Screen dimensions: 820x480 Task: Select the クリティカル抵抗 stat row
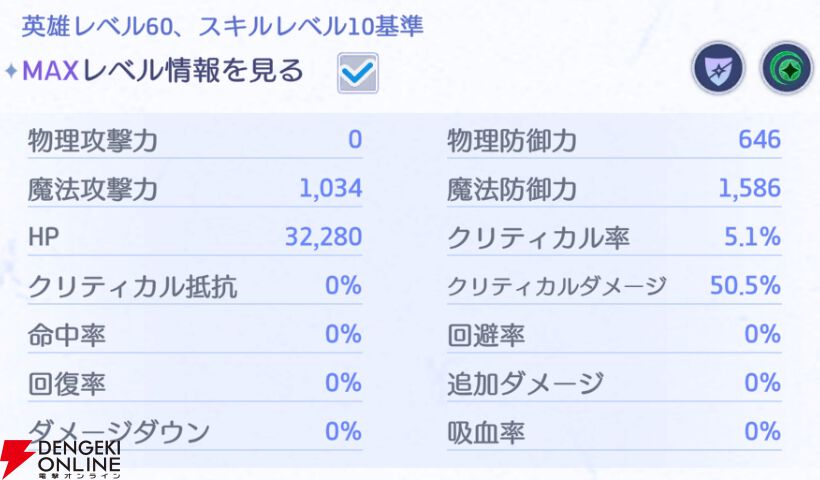(195, 286)
